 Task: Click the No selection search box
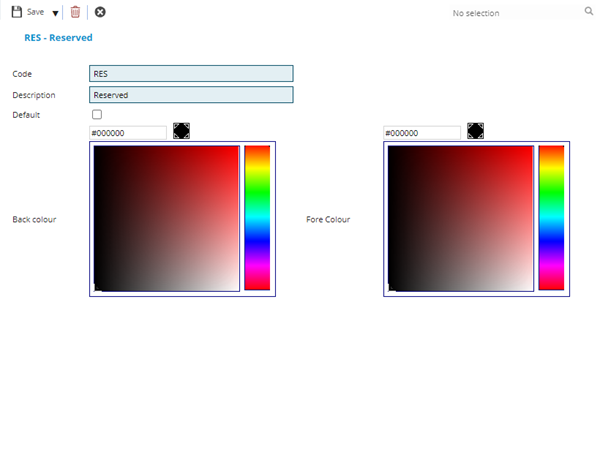click(x=510, y=13)
